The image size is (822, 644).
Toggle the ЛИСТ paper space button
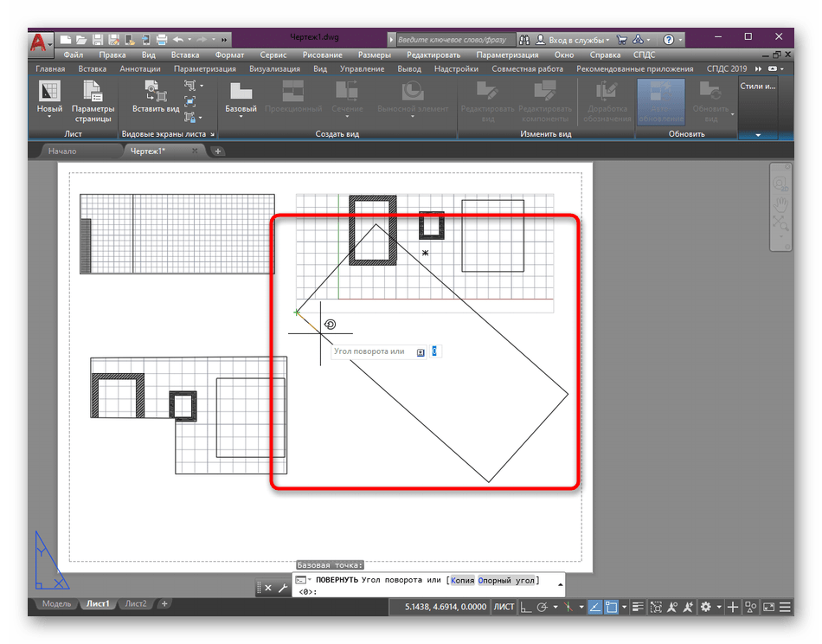tap(504, 607)
